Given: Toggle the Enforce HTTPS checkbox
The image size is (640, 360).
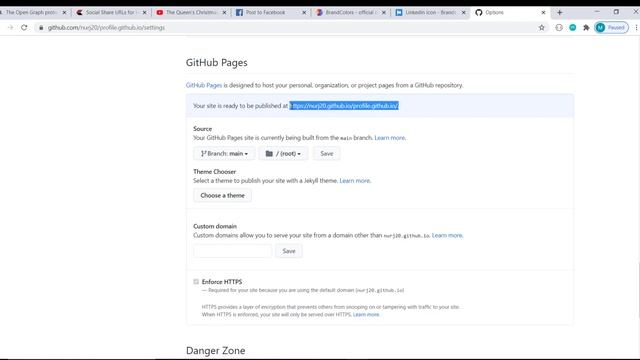Looking at the screenshot, I should tap(196, 282).
